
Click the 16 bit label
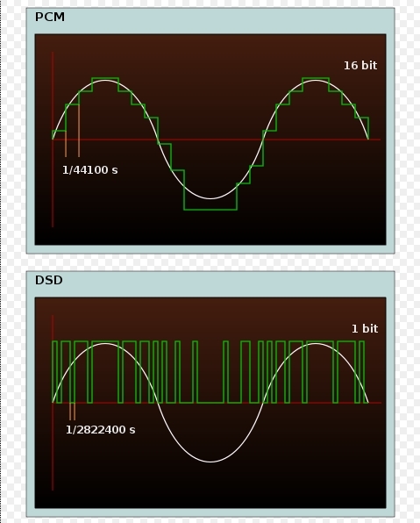360,66
